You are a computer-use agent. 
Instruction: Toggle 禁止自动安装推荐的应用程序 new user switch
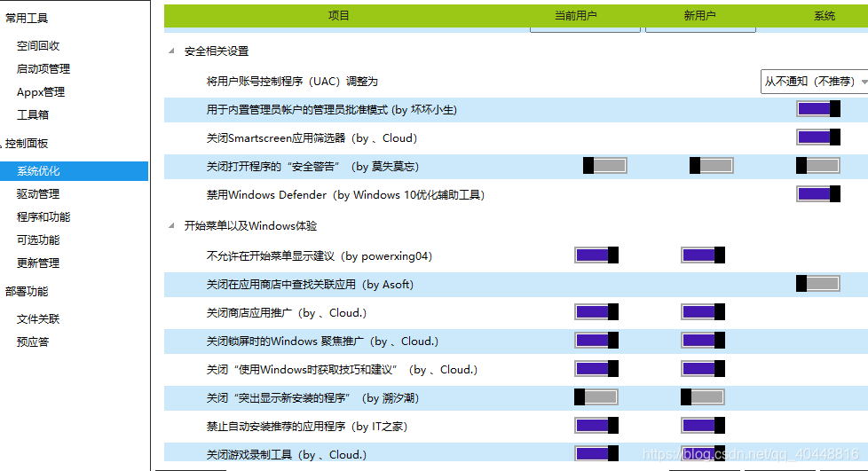(703, 426)
